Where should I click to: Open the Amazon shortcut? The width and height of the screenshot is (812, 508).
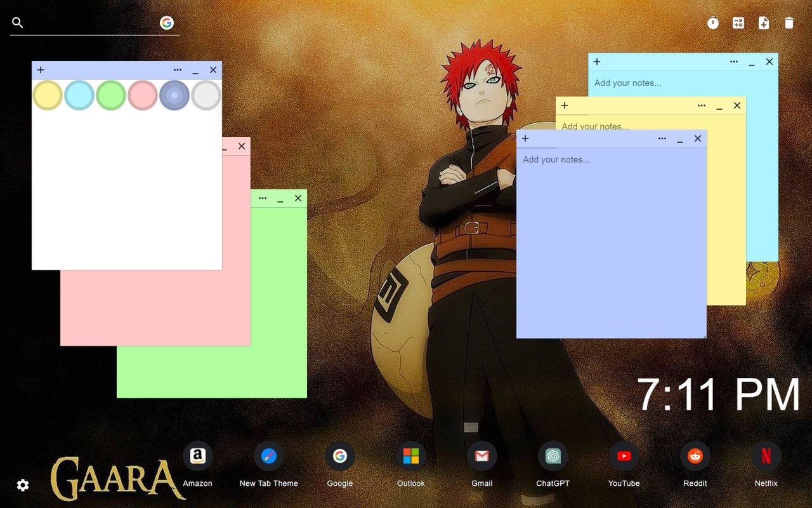(197, 464)
